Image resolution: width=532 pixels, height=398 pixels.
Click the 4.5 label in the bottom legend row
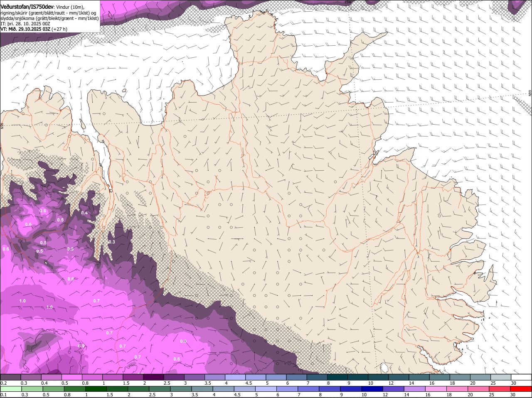pyautogui.click(x=237, y=395)
